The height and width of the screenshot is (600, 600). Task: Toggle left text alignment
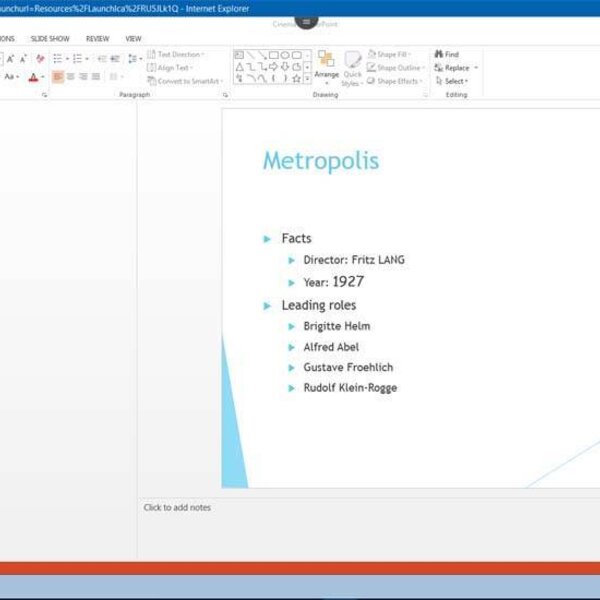click(x=58, y=77)
